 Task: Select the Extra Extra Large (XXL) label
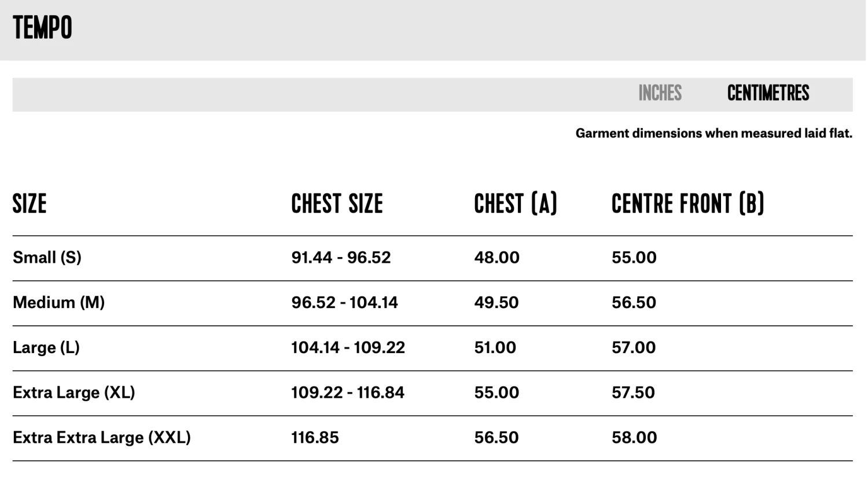click(101, 438)
